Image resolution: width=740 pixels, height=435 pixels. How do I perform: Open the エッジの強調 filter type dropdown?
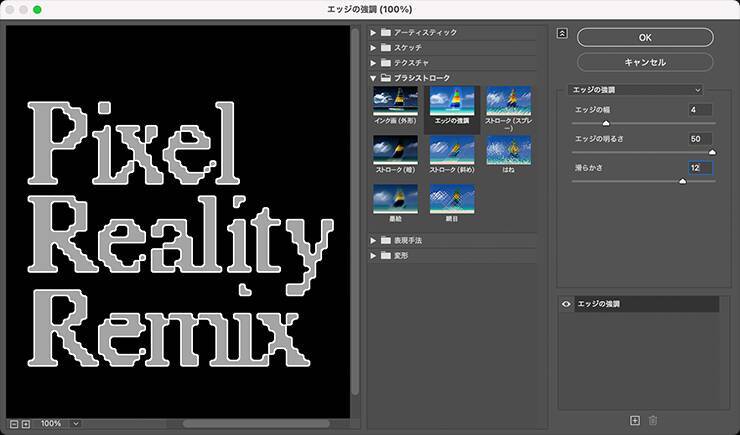point(635,90)
